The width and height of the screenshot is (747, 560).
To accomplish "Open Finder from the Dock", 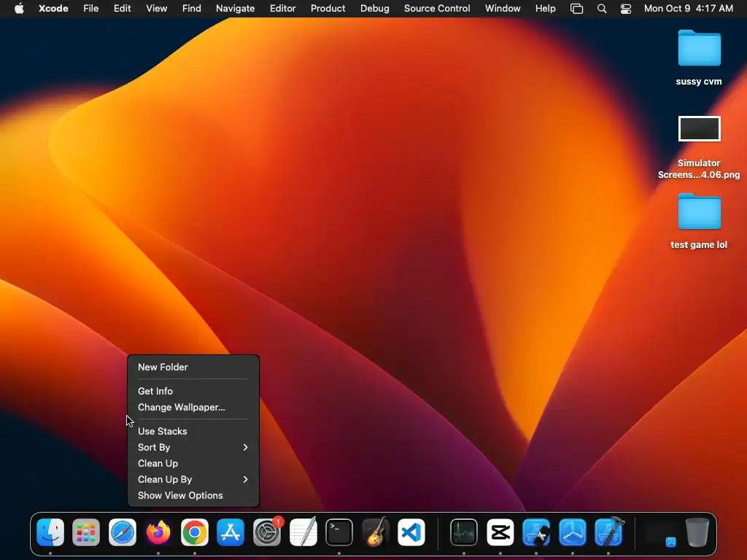I will 50,532.
